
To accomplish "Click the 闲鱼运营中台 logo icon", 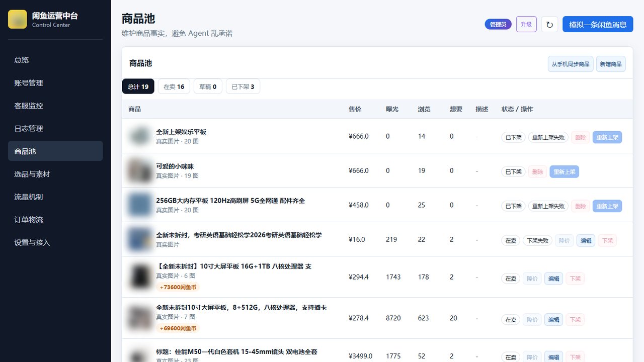I will (18, 19).
